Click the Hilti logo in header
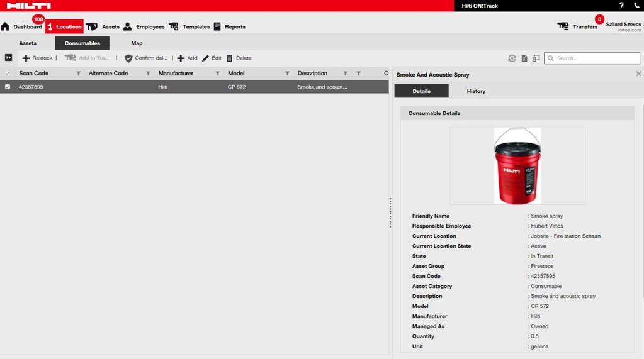Image resolution: width=644 pixels, height=359 pixels. pyautogui.click(x=29, y=6)
